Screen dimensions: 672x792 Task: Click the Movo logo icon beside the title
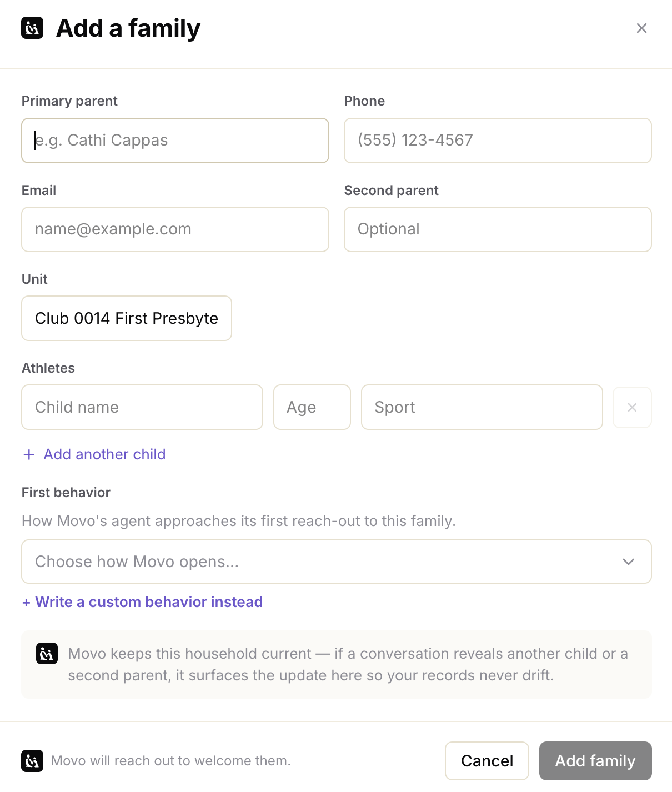[32, 28]
